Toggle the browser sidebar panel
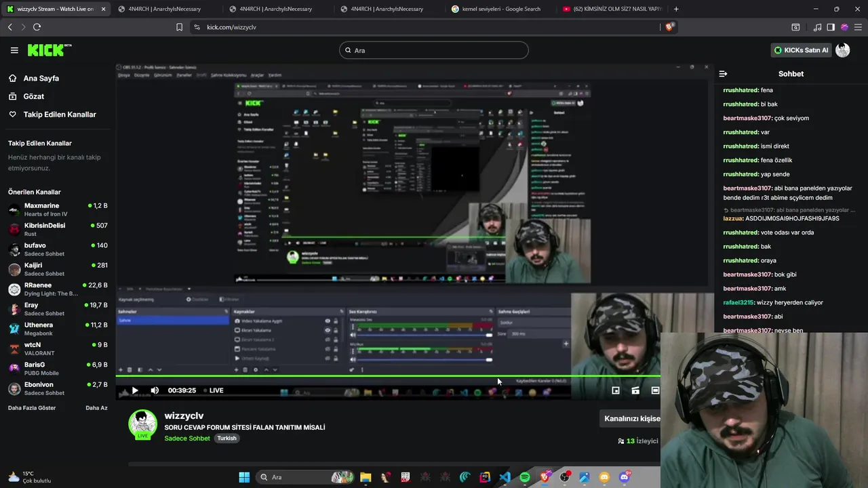 [x=831, y=27]
